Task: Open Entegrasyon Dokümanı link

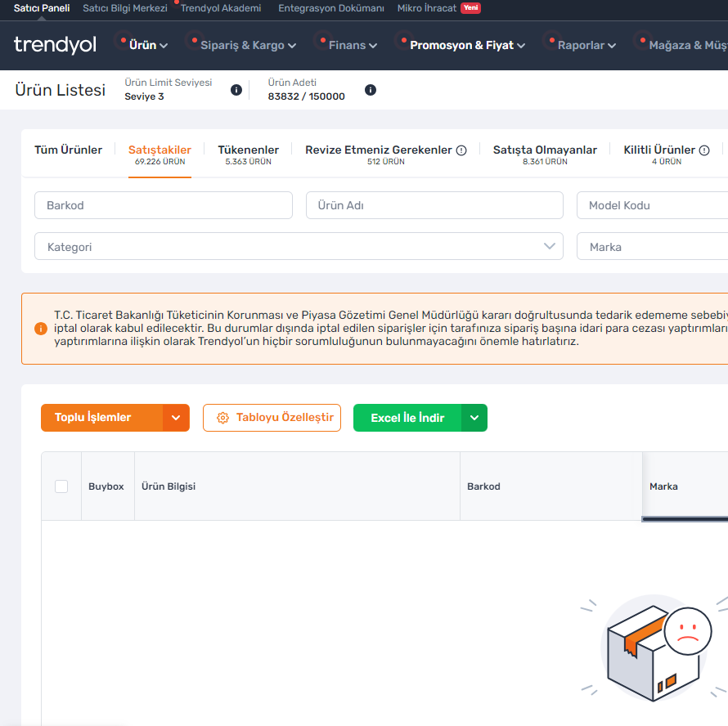Action: pyautogui.click(x=331, y=8)
